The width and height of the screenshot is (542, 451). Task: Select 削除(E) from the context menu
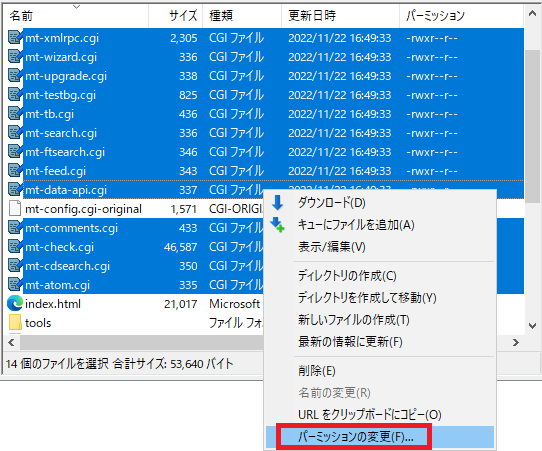pos(317,371)
